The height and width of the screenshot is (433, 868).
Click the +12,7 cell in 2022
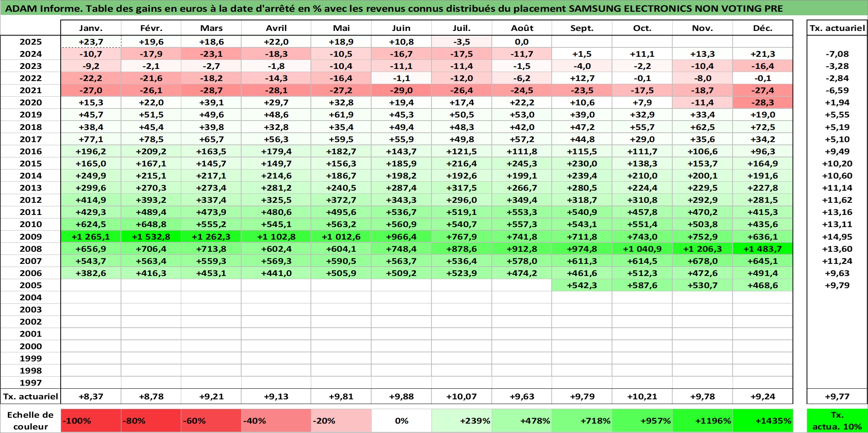coord(582,78)
